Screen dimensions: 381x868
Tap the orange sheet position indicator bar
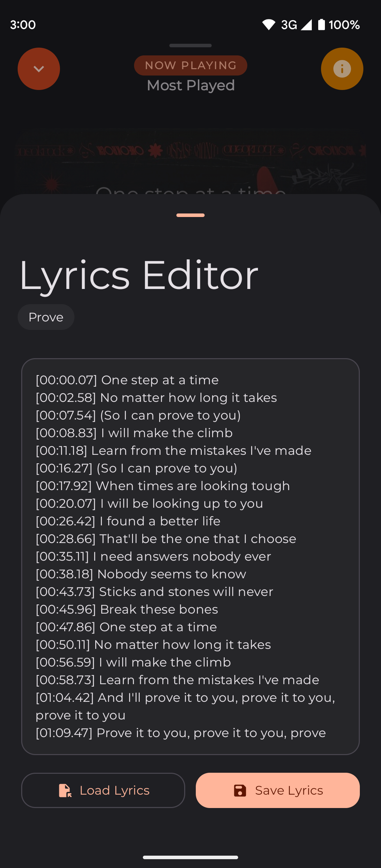pyautogui.click(x=190, y=215)
